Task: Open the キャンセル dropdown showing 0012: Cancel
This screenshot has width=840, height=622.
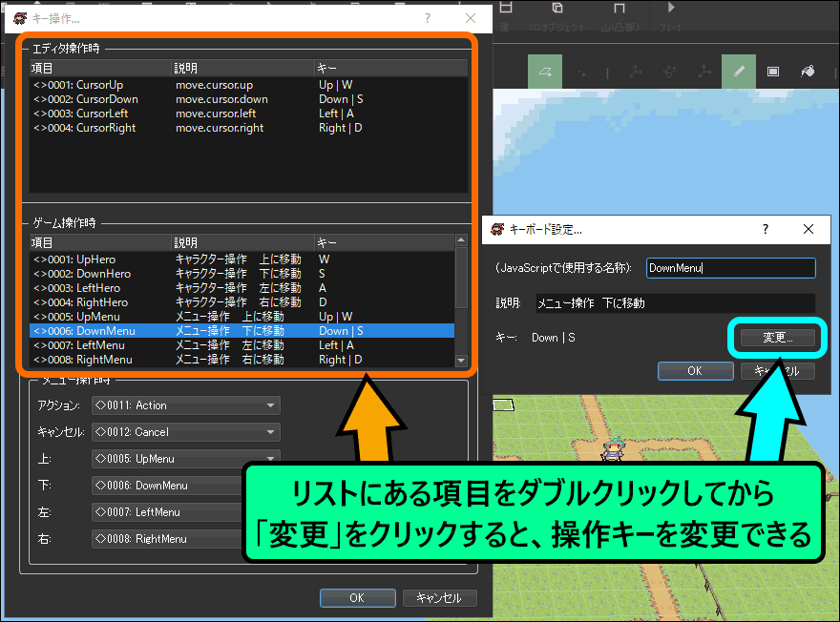Action: pos(185,432)
